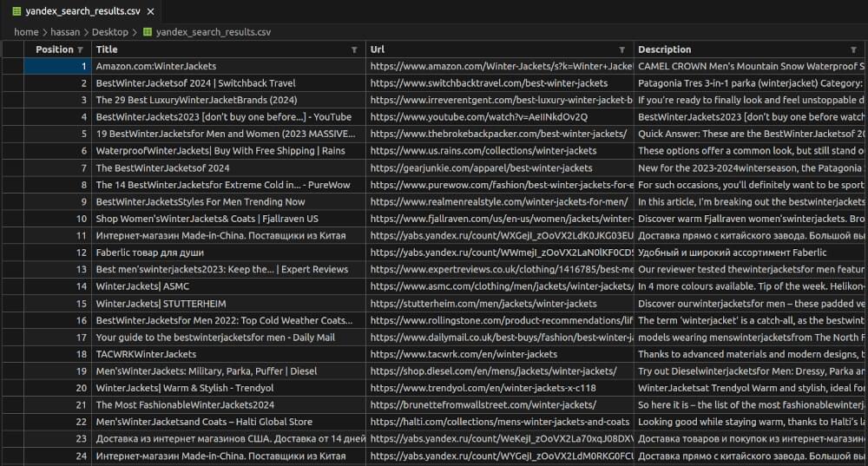868x466 pixels.
Task: Select title cell 'Amazon.com:WinterJackets'
Action: click(228, 66)
